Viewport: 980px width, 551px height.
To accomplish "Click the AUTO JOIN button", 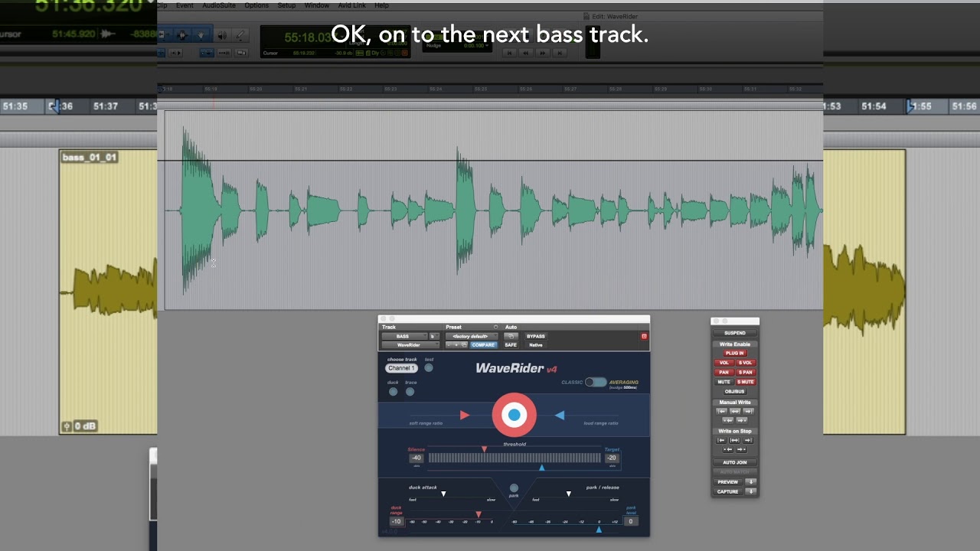I will (735, 462).
